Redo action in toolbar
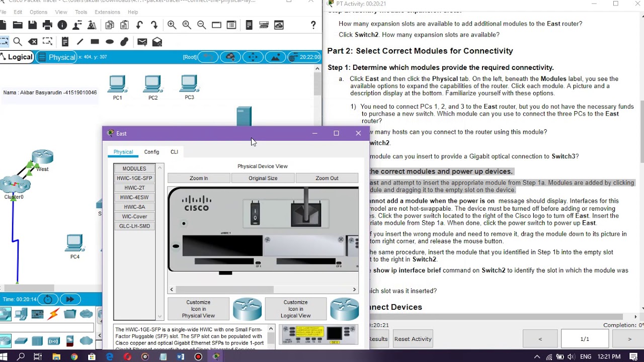Image resolution: width=644 pixels, height=362 pixels. 154,25
